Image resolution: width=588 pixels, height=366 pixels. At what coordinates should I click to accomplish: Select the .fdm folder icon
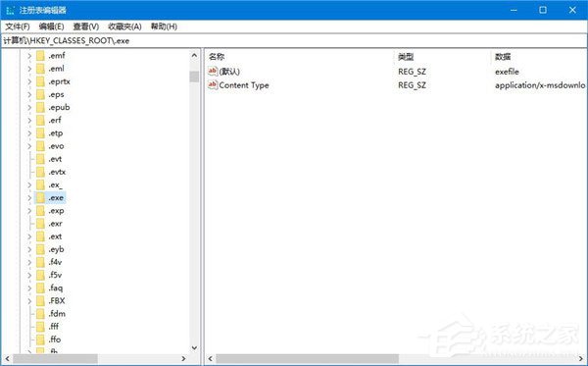click(x=40, y=314)
